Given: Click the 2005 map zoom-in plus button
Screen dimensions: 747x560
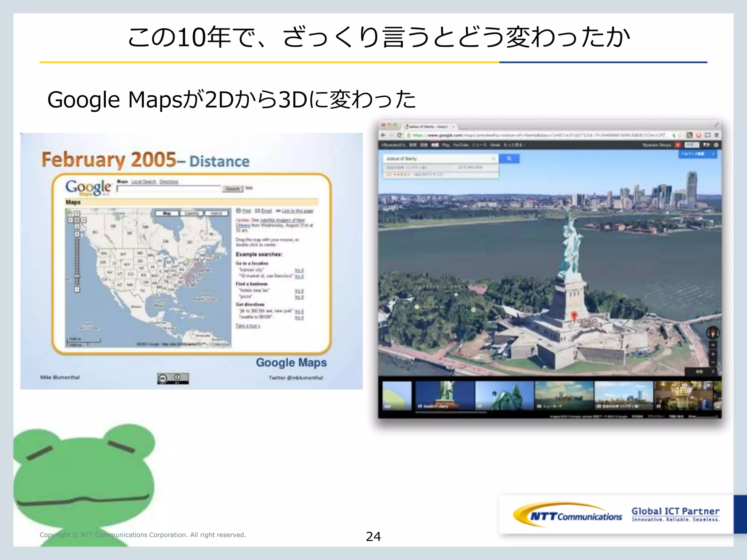Looking at the screenshot, I should (x=77, y=234).
